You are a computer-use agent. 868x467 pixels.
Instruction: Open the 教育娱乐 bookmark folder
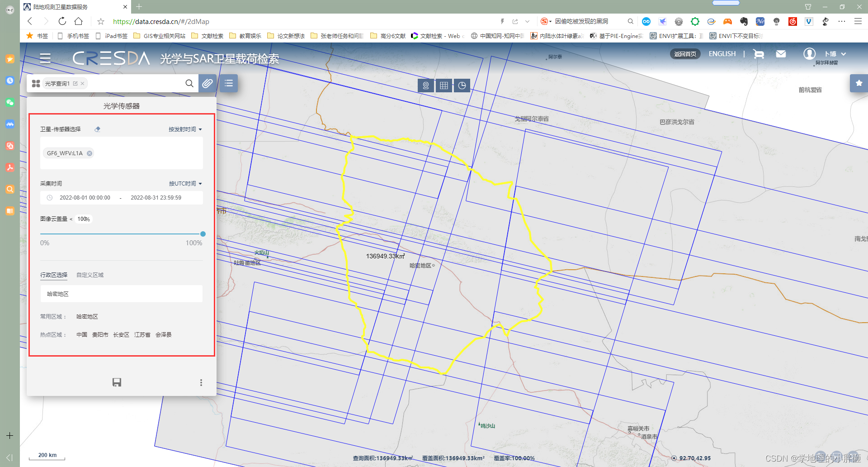(x=245, y=36)
